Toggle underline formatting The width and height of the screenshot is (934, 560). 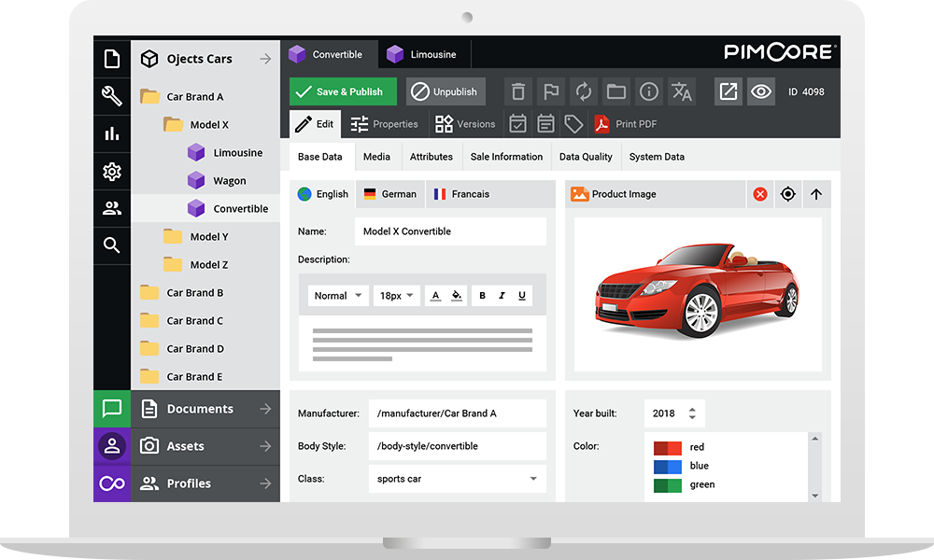click(x=522, y=296)
